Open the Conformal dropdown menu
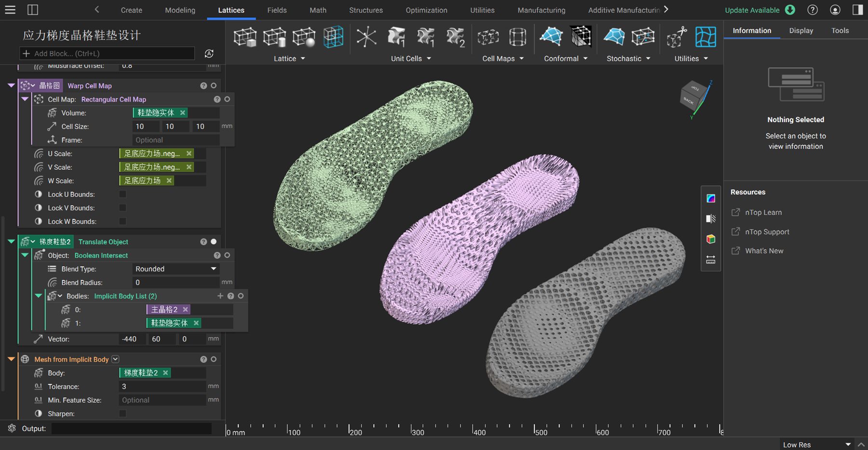868x450 pixels. point(566,58)
